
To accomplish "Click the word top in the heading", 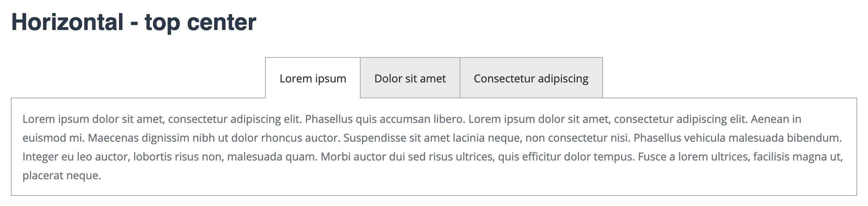I will [162, 22].
